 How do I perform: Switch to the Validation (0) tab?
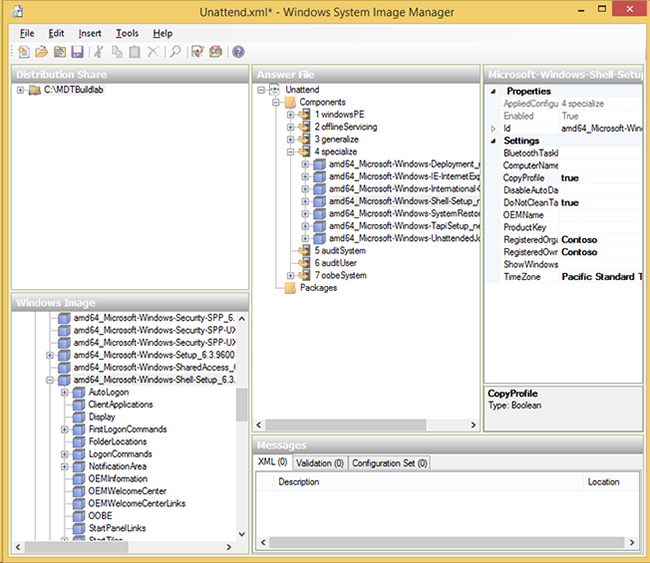(x=320, y=463)
